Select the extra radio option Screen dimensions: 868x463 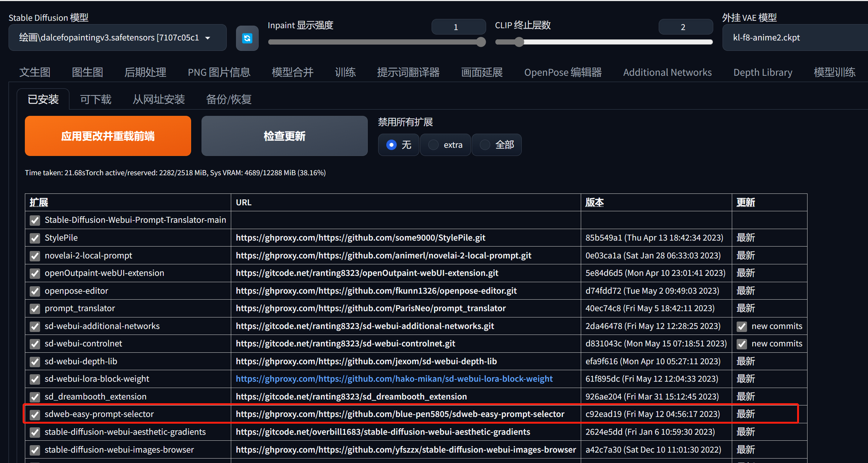pos(433,145)
